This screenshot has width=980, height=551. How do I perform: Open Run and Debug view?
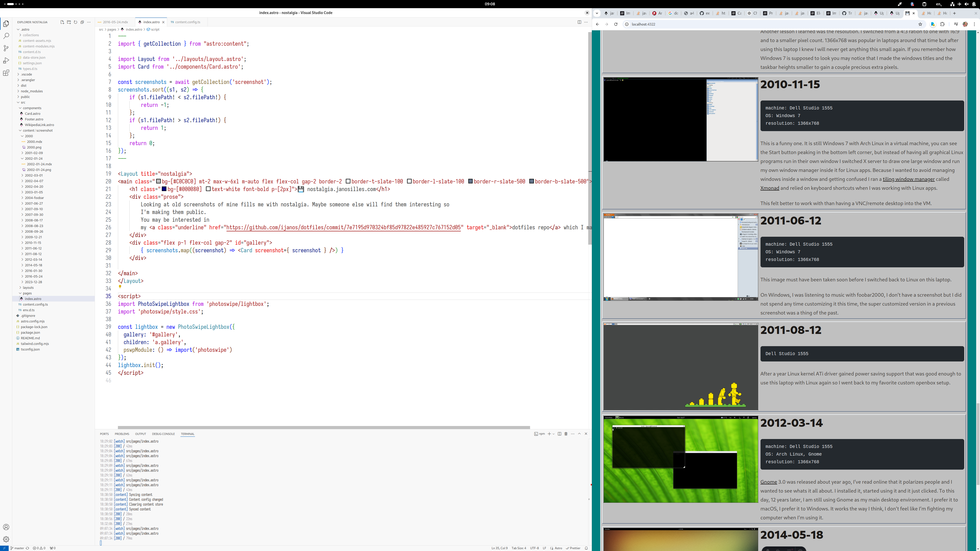click(x=6, y=61)
